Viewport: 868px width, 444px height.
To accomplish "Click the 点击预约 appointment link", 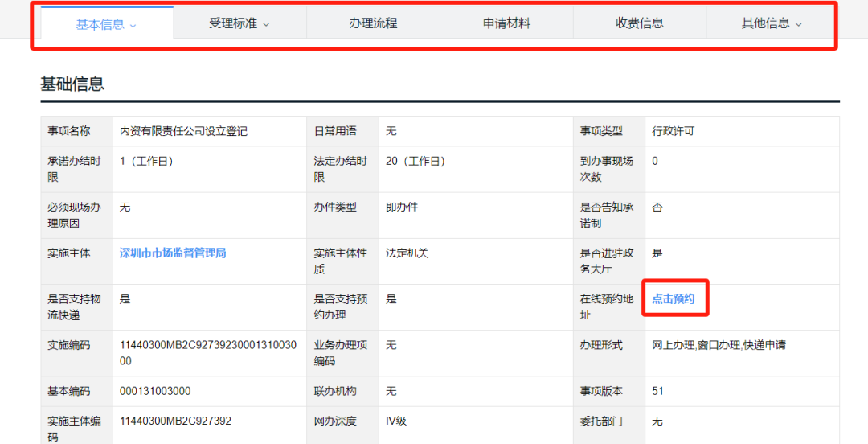I will (x=674, y=299).
